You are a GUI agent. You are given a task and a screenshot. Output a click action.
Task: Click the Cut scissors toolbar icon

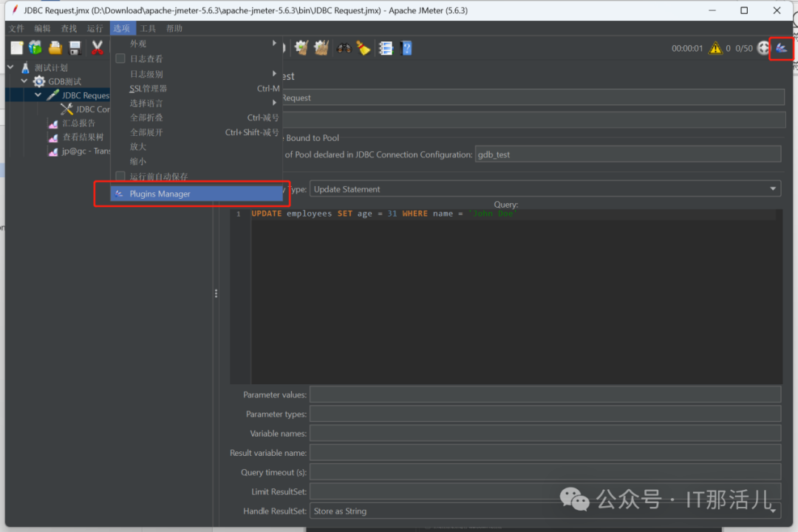97,48
